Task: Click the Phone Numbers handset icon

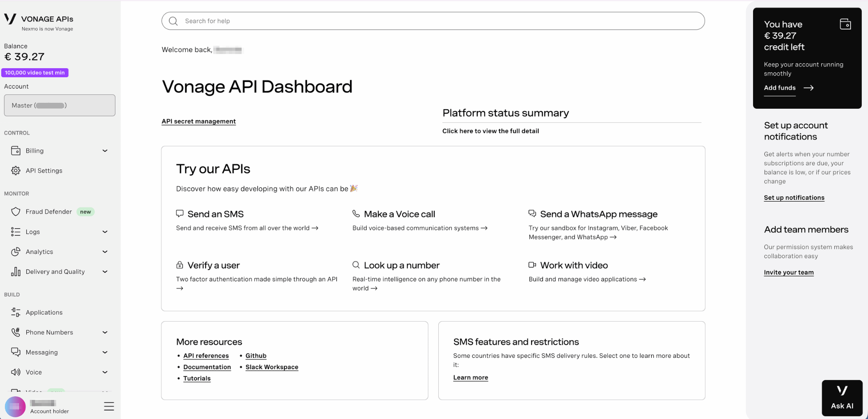Action: click(16, 332)
